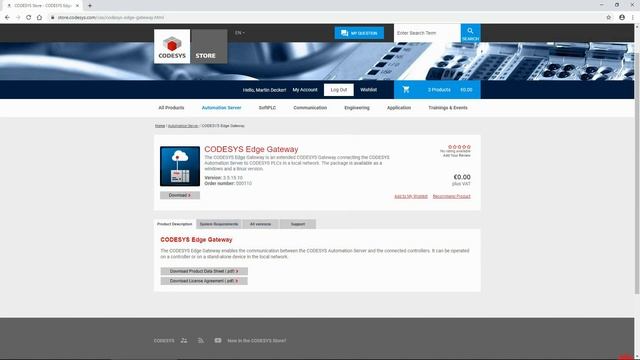
Task: Click Add to My Wishlist link
Action: point(411,196)
